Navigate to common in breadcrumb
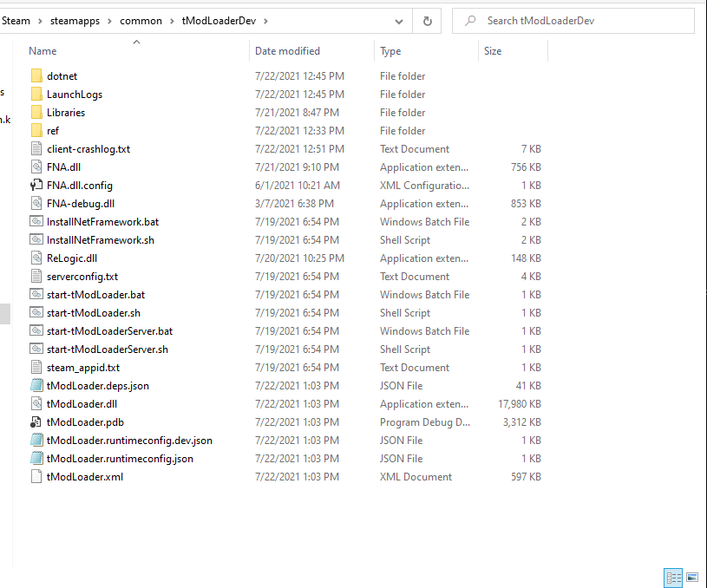The image size is (707, 588). coord(141,21)
